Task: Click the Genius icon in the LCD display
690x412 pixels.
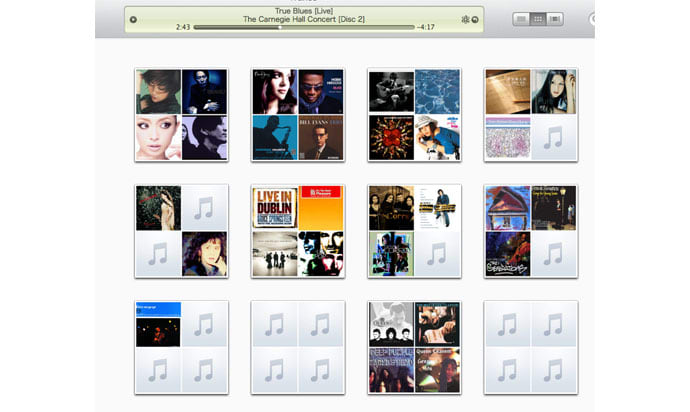Action: (x=465, y=19)
